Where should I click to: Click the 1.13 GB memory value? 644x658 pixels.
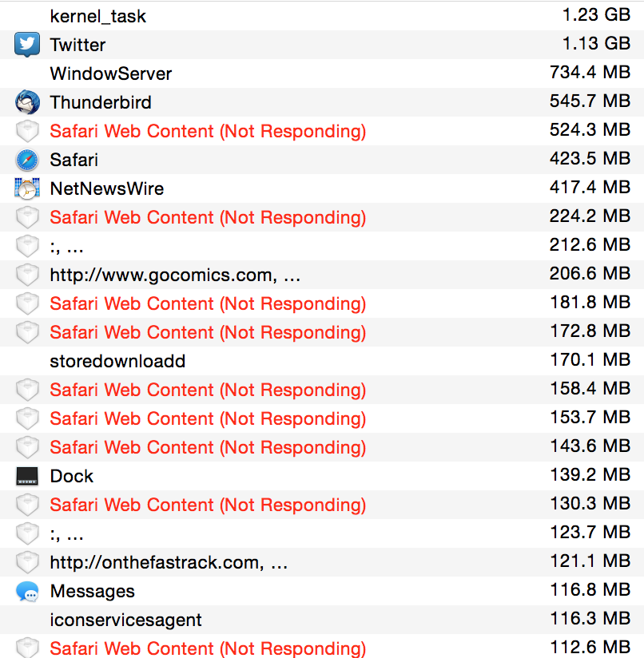596,44
